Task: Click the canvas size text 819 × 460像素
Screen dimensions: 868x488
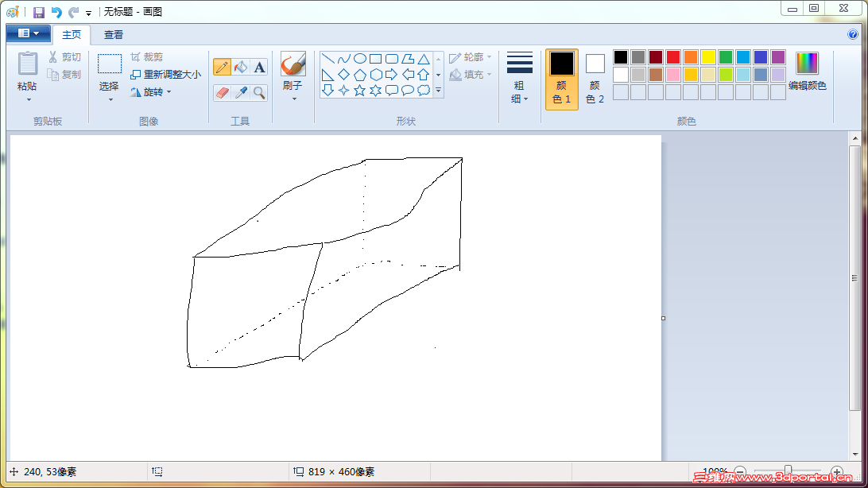Action: tap(342, 472)
